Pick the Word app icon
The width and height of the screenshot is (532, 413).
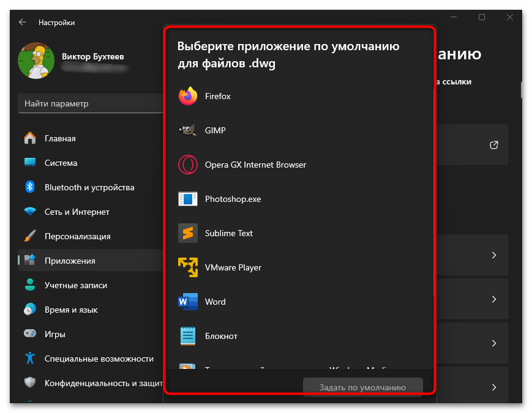(x=187, y=302)
